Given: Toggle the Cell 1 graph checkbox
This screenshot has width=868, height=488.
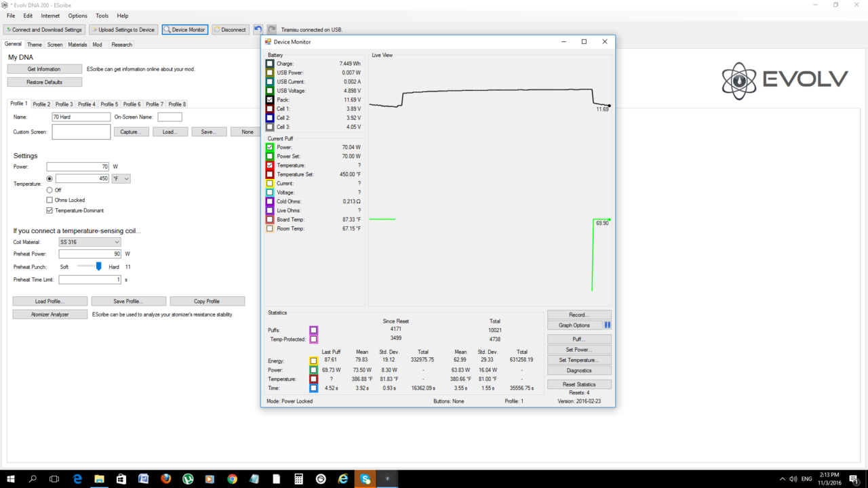Looking at the screenshot, I should 270,108.
